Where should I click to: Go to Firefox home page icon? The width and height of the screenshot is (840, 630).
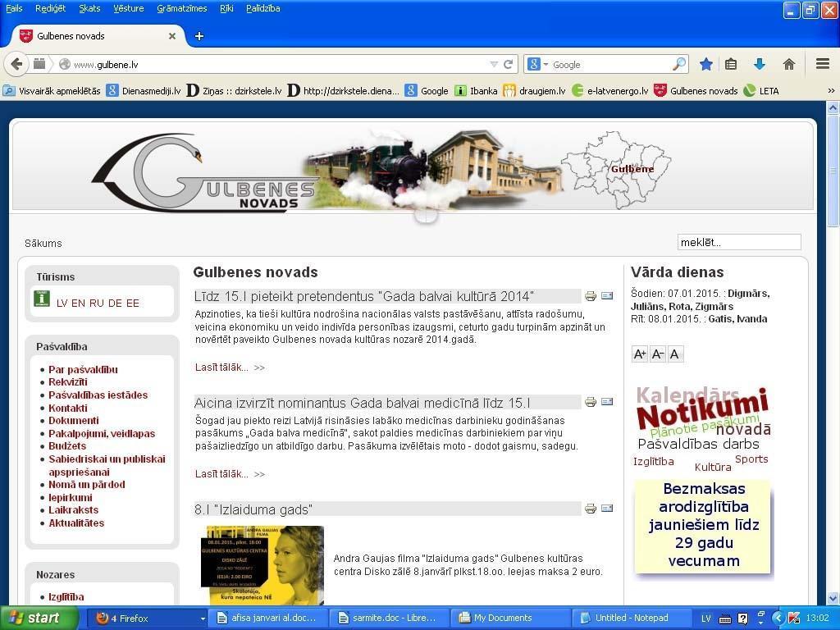(788, 64)
